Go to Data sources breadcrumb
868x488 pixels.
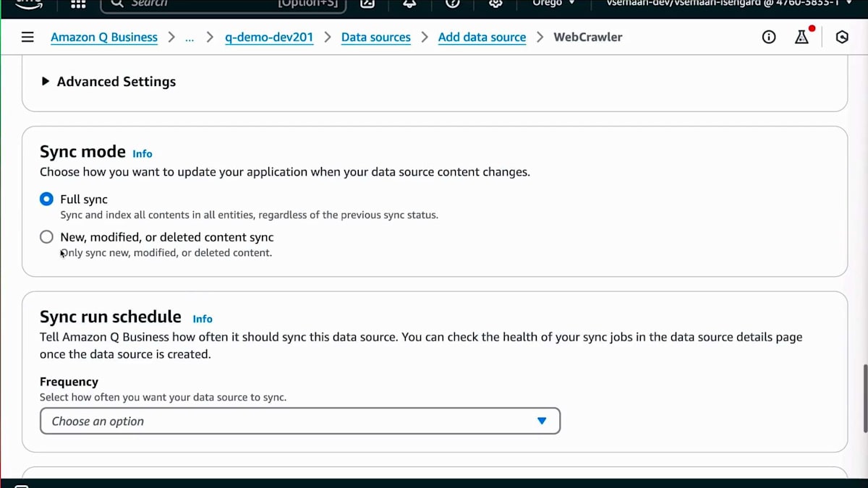[376, 37]
